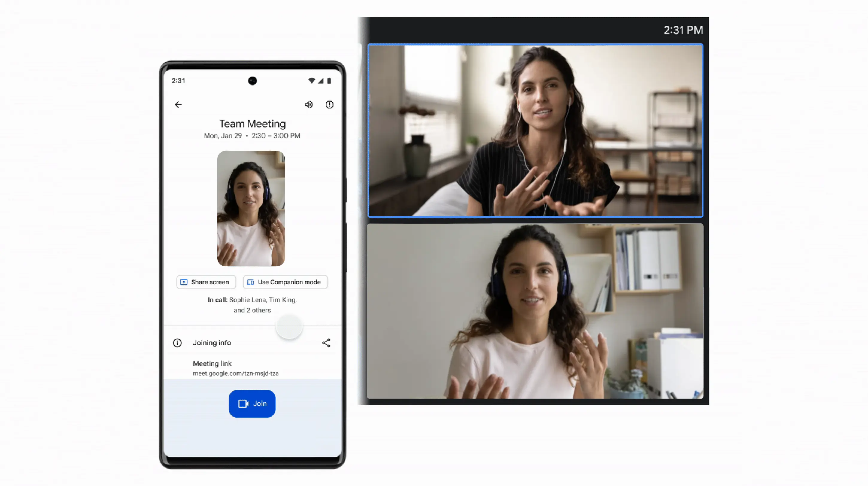Click the Use Companion mode icon
Image resolution: width=868 pixels, height=486 pixels.
coord(251,282)
